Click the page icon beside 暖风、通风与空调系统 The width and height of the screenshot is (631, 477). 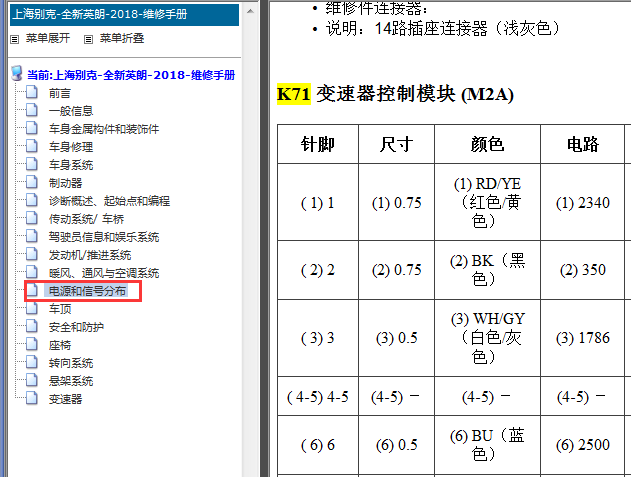click(x=32, y=272)
